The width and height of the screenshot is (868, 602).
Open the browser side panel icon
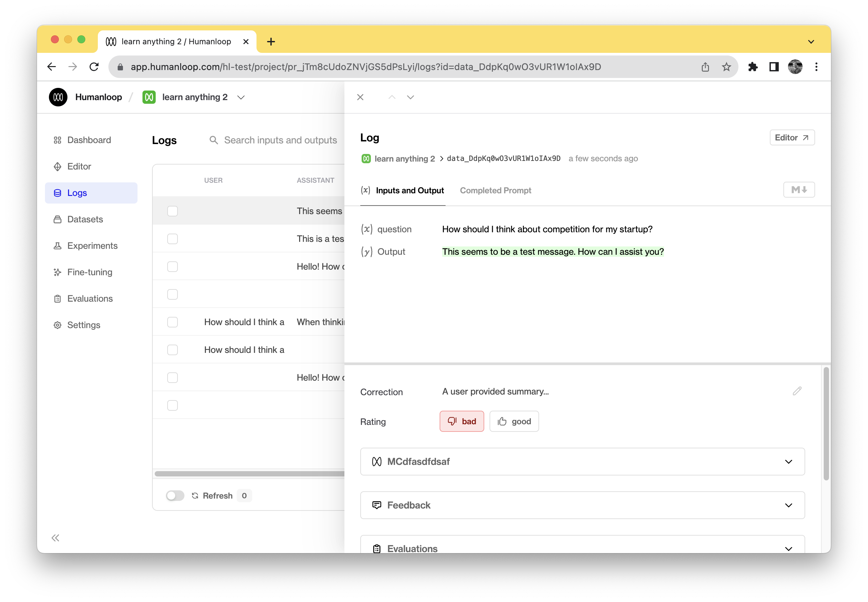[x=774, y=67]
